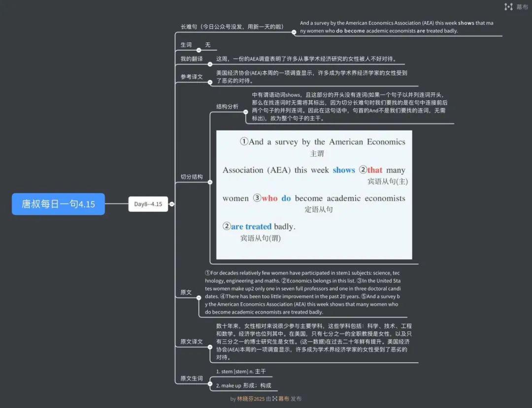Click the collapse dot next to Day8--4.15 node
This screenshot has height=408, width=532.
pyautogui.click(x=172, y=204)
